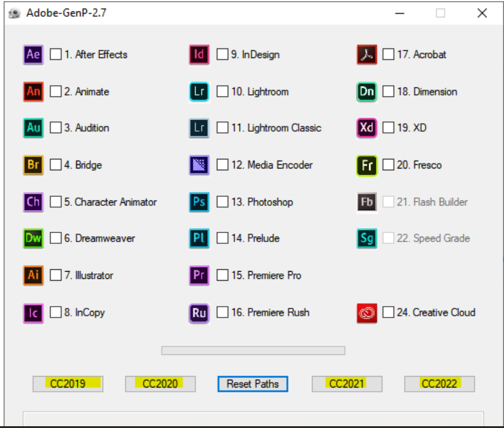The image size is (504, 428).
Task: Tick the Illustrator checkbox
Action: pyautogui.click(x=56, y=275)
